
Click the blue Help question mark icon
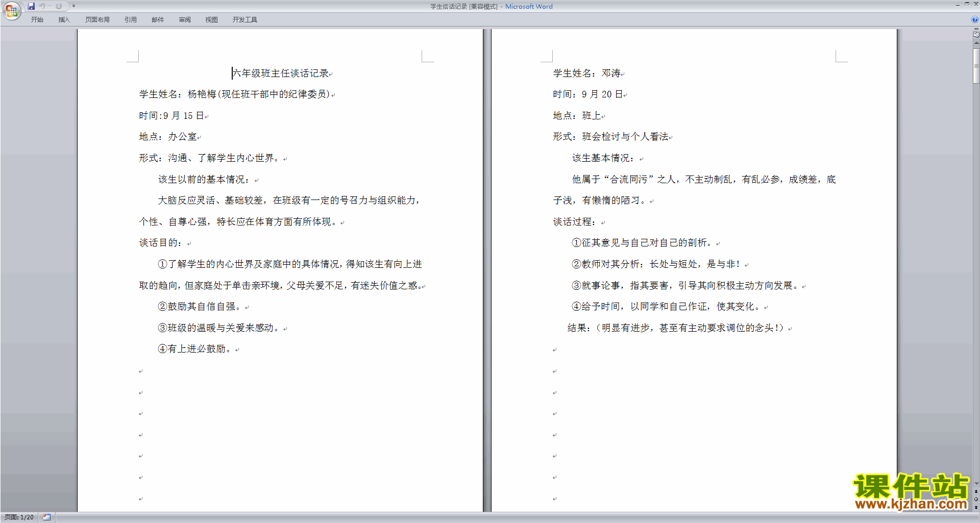pyautogui.click(x=975, y=20)
